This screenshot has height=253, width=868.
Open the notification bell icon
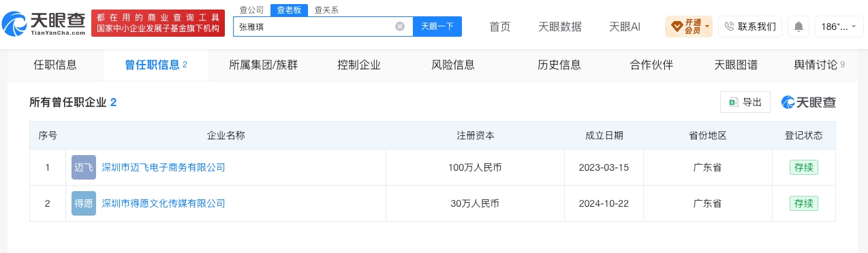799,27
